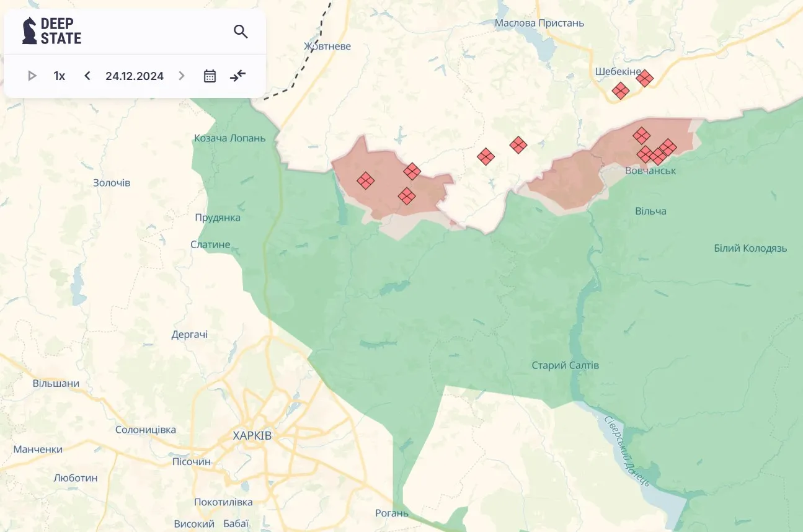803x532 pixels.
Task: Open the search tool
Action: pyautogui.click(x=241, y=31)
